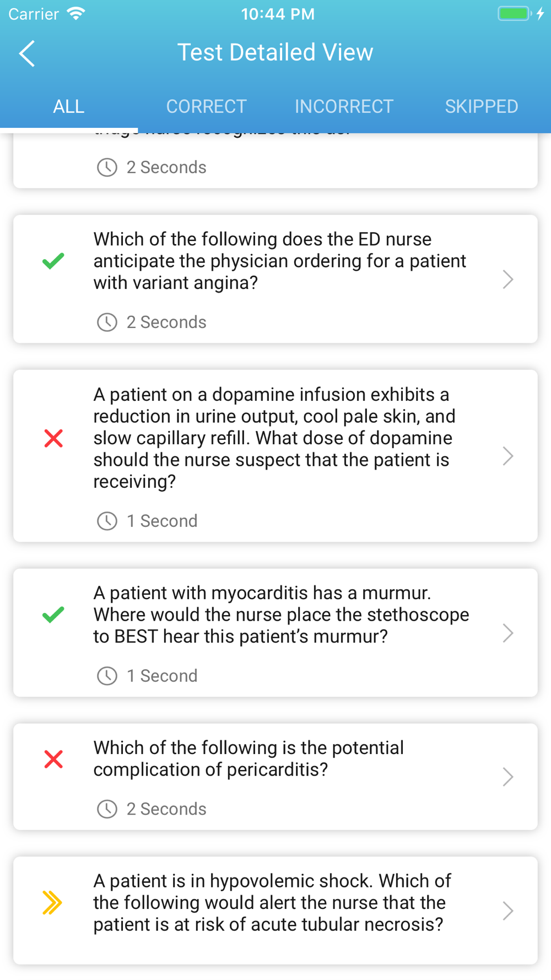Switch to the INCORRECT tab
This screenshot has height=980, width=551.
344,106
